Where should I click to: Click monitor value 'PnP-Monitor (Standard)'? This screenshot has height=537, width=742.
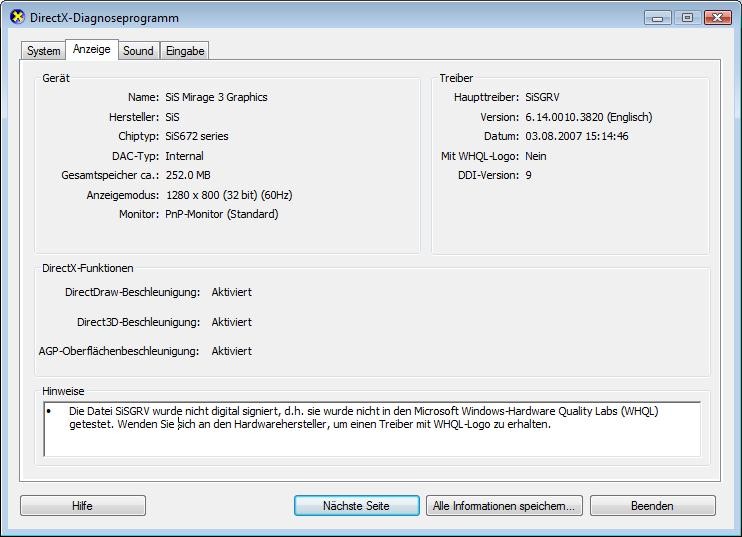pyautogui.click(x=221, y=214)
